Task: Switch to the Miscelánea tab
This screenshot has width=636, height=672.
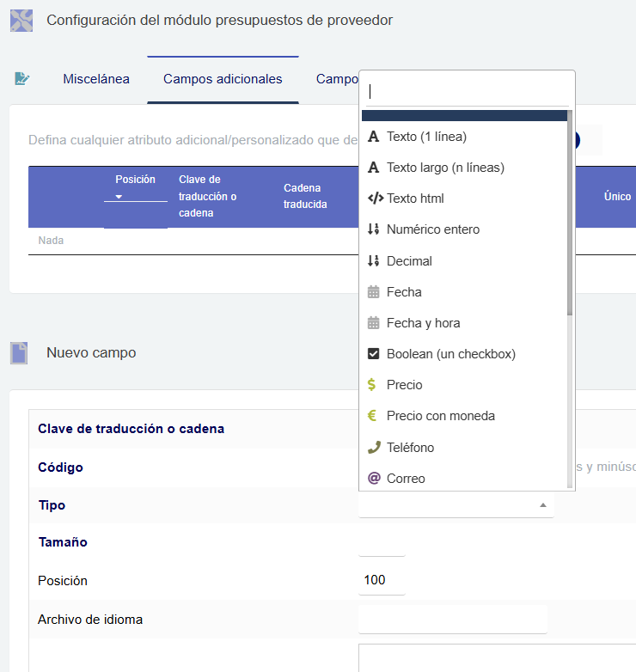Action: pos(96,79)
